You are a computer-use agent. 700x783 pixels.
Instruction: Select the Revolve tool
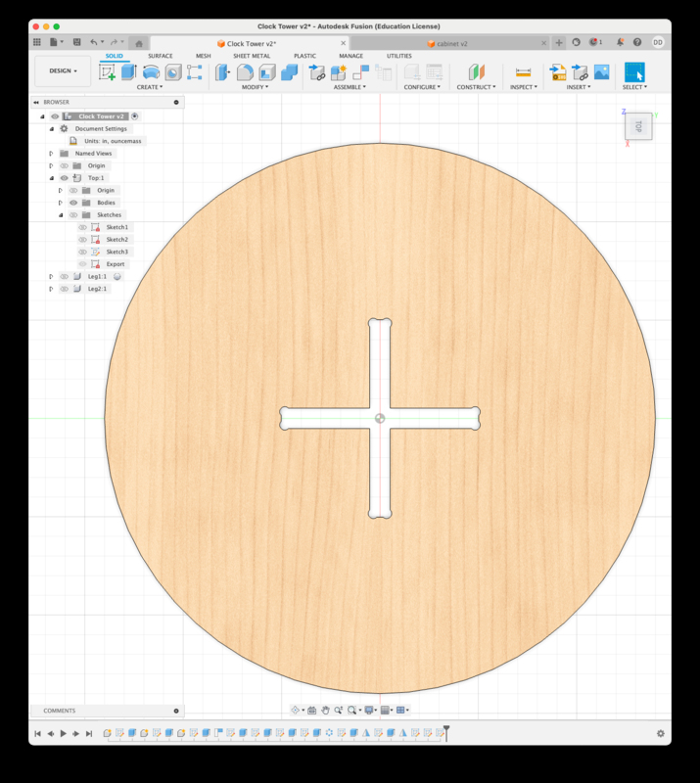pos(151,72)
